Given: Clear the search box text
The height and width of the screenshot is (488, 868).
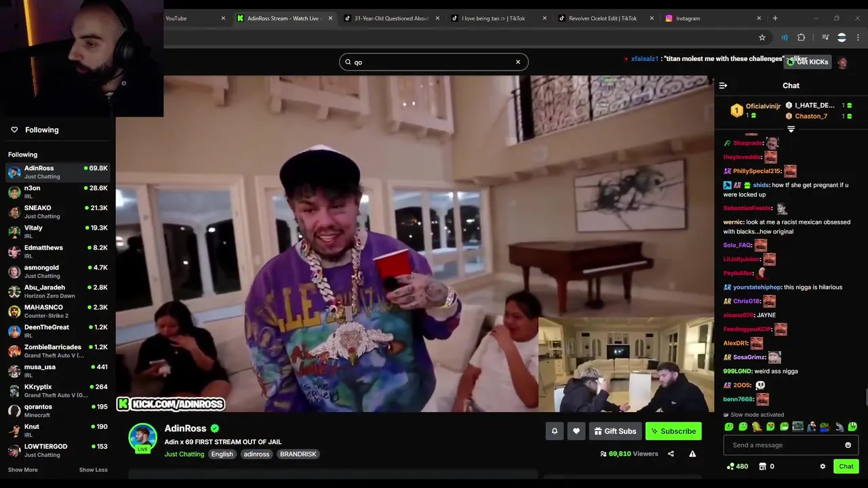Looking at the screenshot, I should (518, 62).
